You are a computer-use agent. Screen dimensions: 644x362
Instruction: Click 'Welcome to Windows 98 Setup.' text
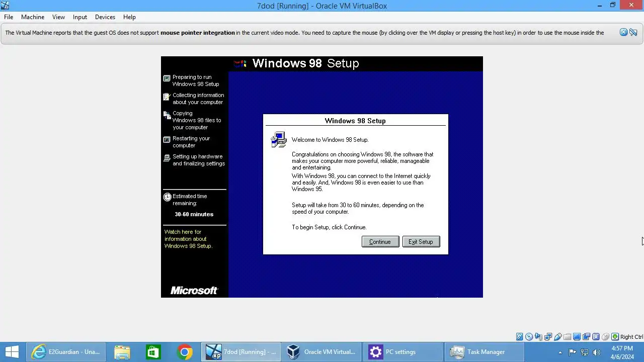click(x=330, y=140)
